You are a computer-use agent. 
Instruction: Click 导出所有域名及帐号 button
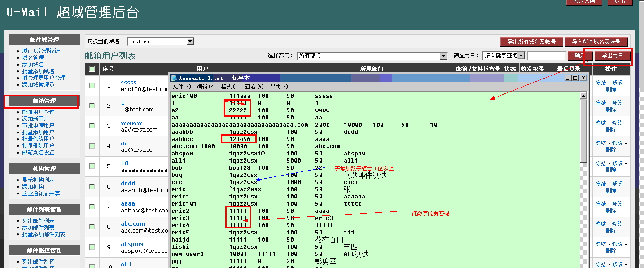(x=531, y=42)
